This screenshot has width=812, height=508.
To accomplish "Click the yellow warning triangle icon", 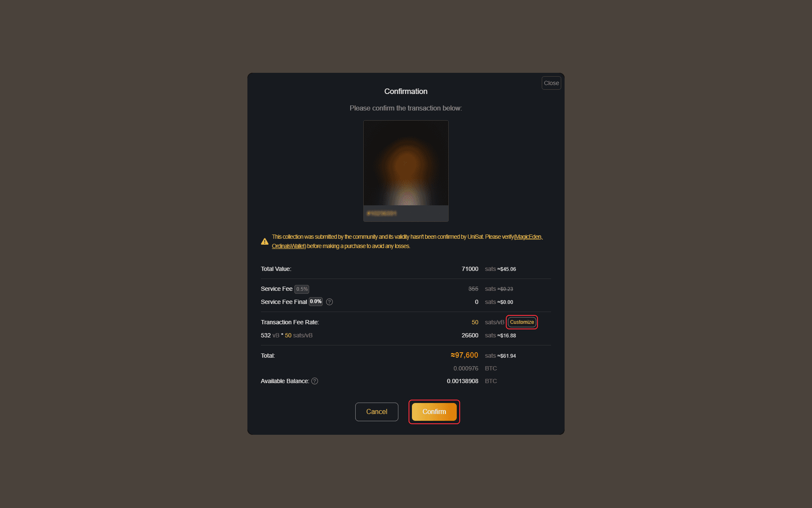I will 265,242.
